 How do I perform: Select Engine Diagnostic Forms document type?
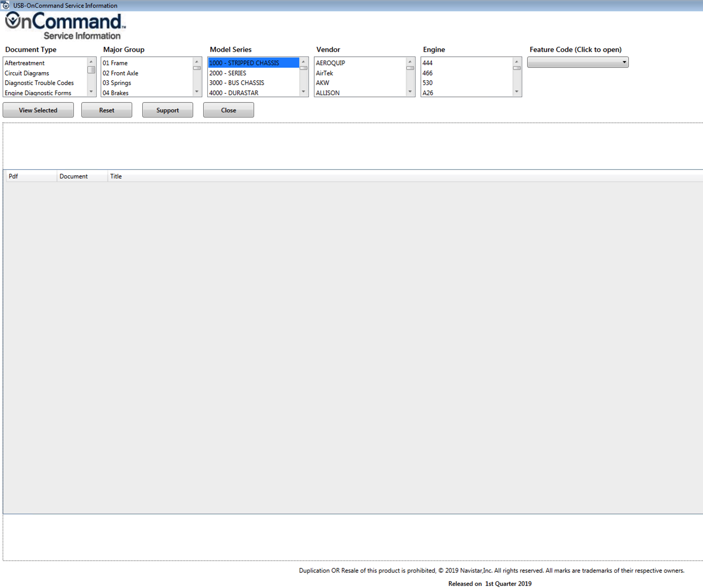(x=45, y=92)
